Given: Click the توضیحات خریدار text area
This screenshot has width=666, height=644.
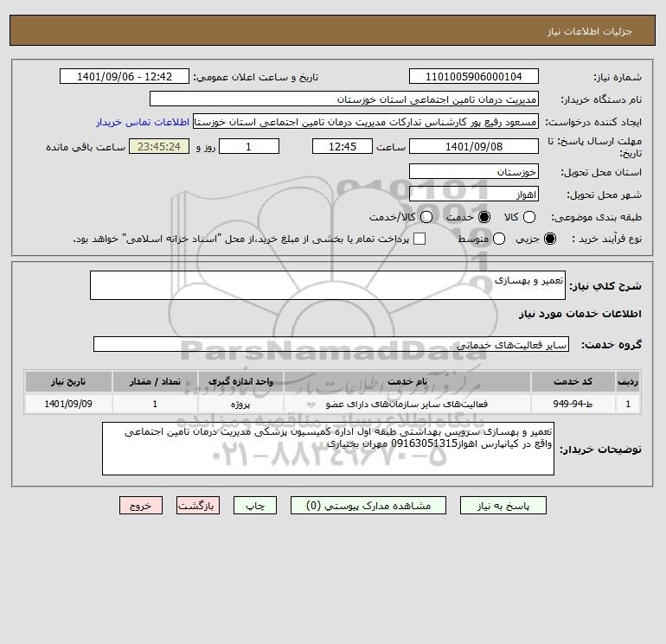Looking at the screenshot, I should pos(328,449).
